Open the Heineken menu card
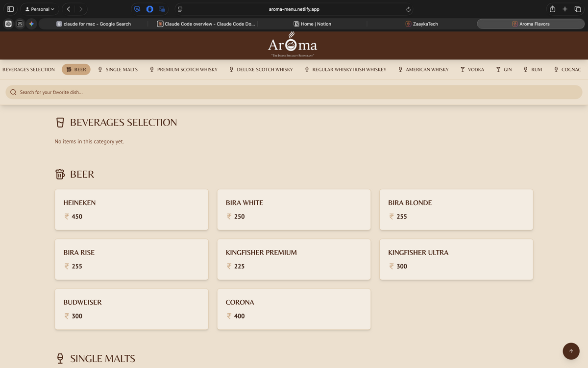Viewport: 588px width, 368px height. [x=131, y=210]
